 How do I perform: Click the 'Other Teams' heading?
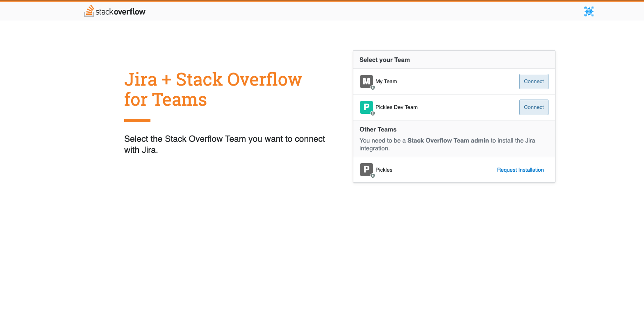coord(378,129)
